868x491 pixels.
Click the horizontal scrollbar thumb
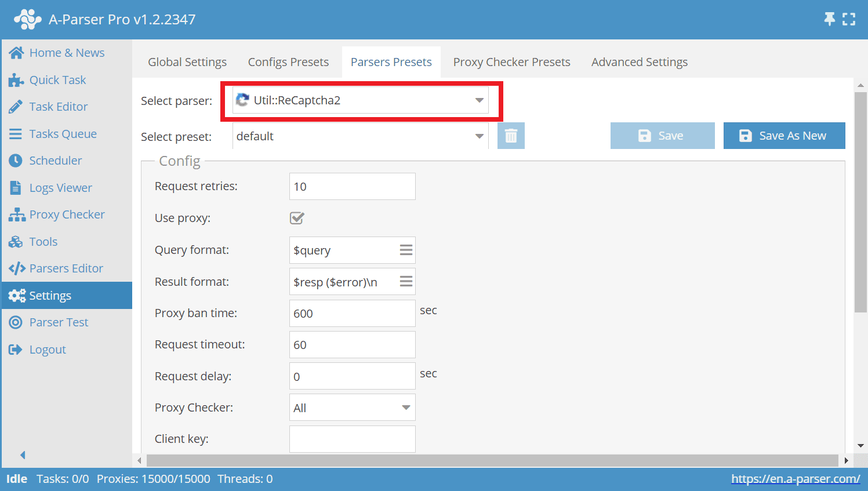point(492,460)
